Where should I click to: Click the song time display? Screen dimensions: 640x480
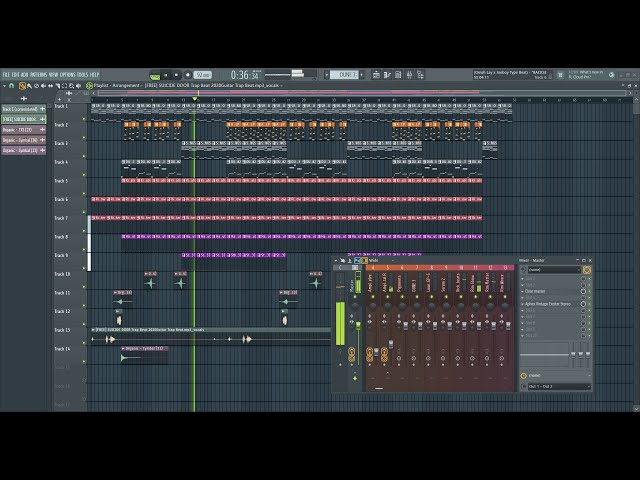click(244, 75)
